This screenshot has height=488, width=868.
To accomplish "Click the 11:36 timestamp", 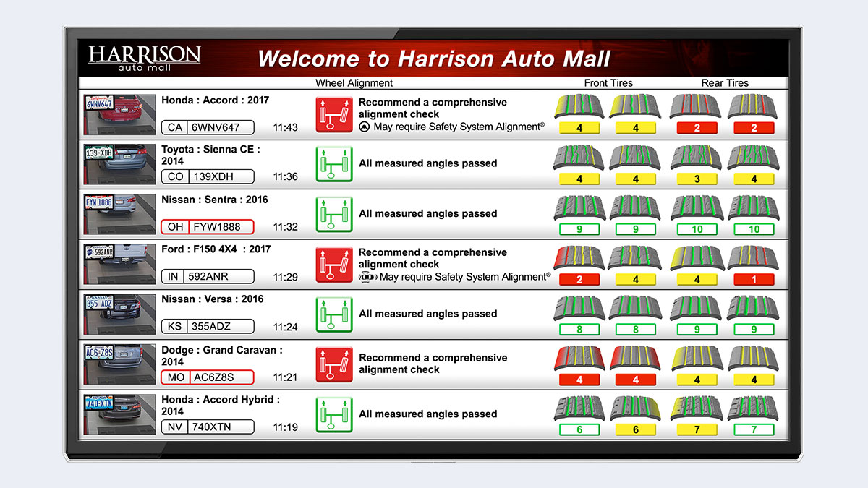I will (x=285, y=176).
